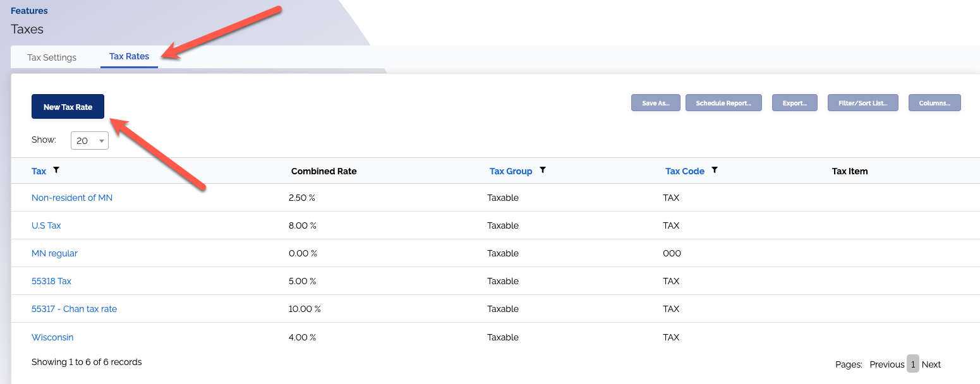Click the filter icon beside Tax column

(x=56, y=171)
